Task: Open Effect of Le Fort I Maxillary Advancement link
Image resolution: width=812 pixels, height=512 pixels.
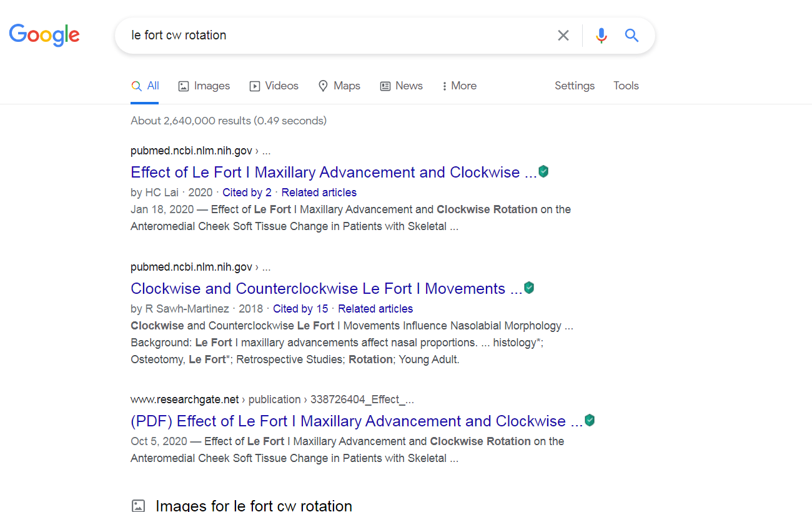Action: click(334, 172)
